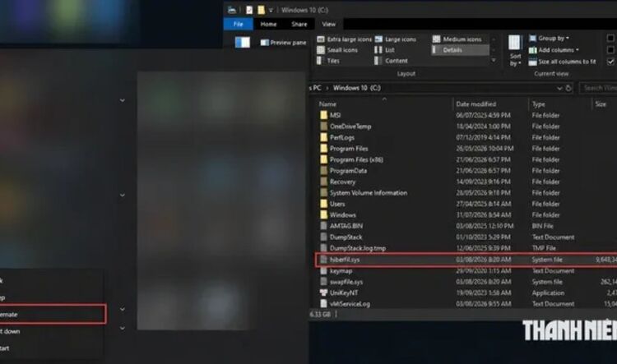
Task: Switch to the Share ribbon tab
Action: point(299,24)
